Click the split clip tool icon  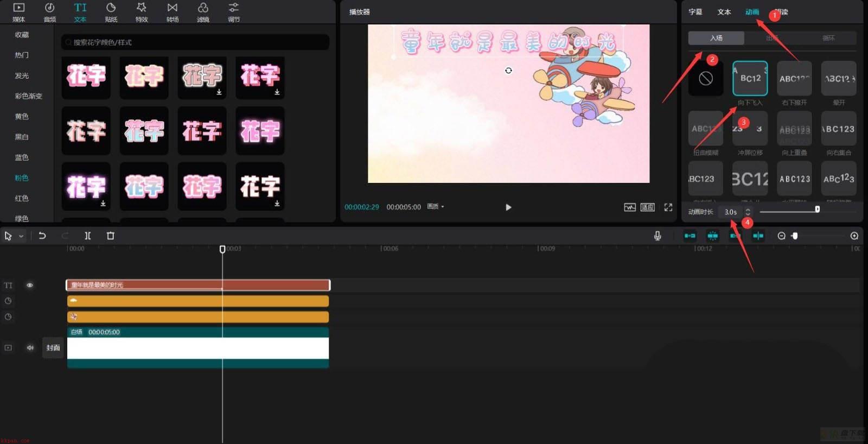click(88, 236)
